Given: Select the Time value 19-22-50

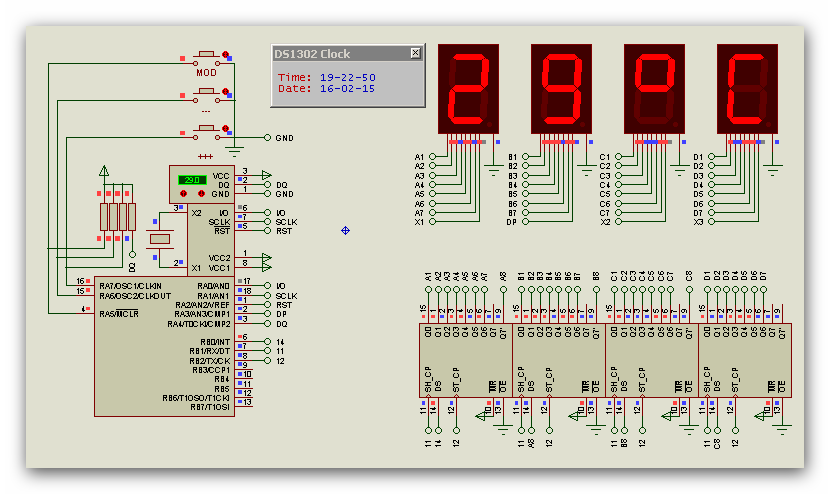Looking at the screenshot, I should pos(348,77).
